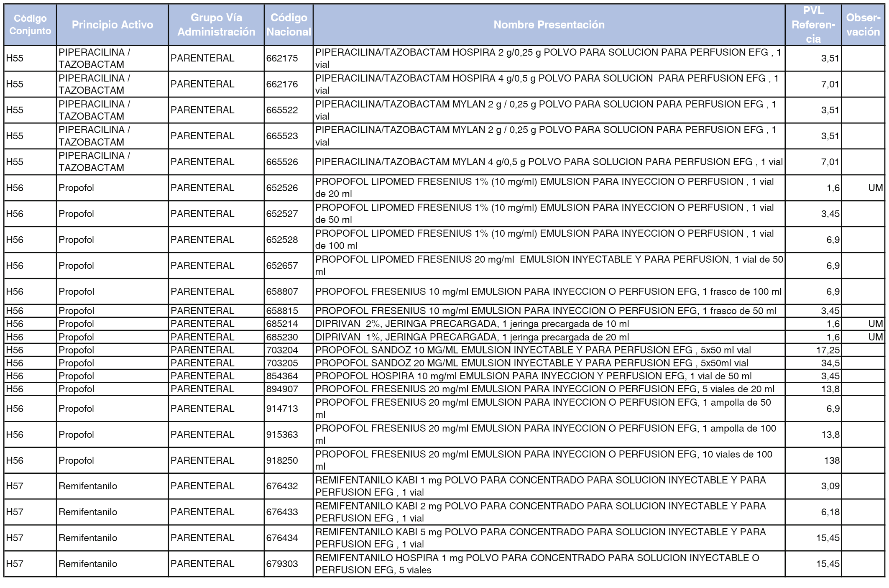The image size is (889, 588).
Task: Click the Observación column header
Action: tap(863, 25)
